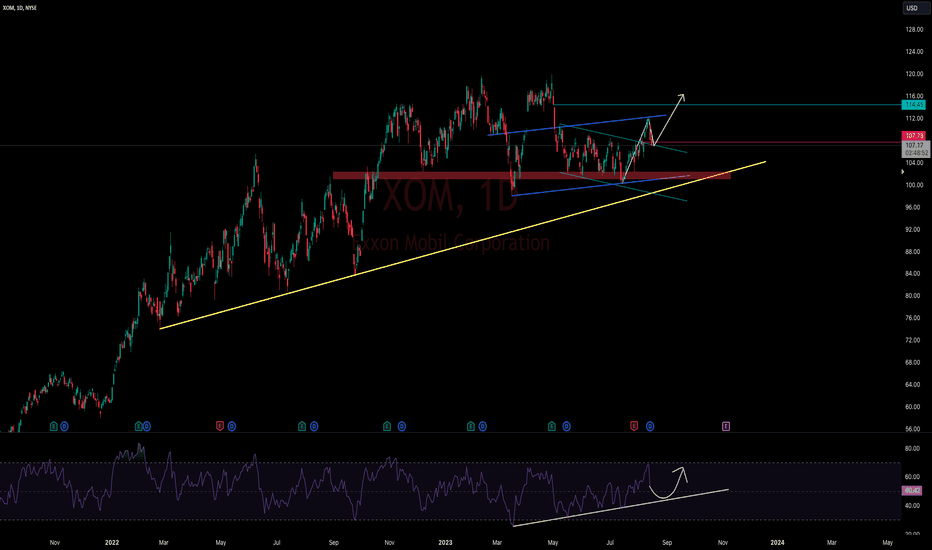Image resolution: width=932 pixels, height=550 pixels.
Task: Open blue dividend marker before Sep 2023
Action: point(650,426)
